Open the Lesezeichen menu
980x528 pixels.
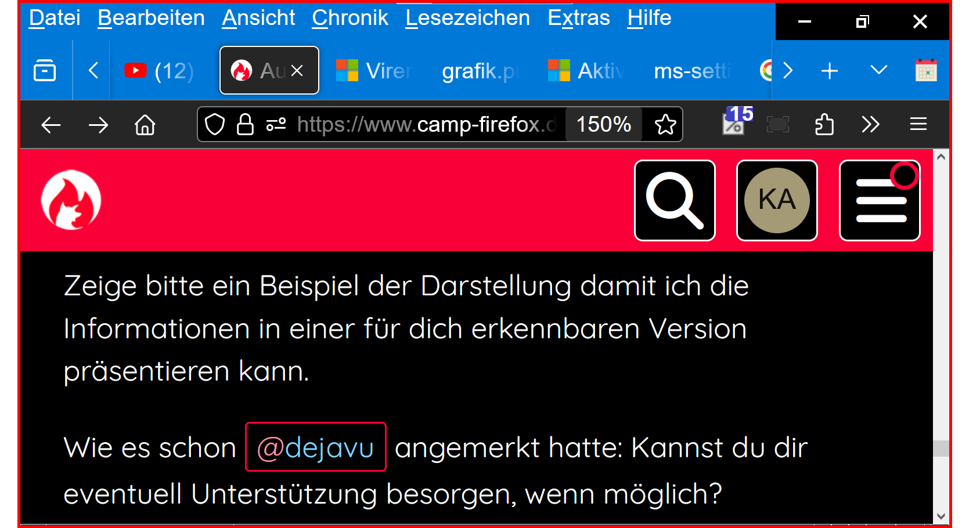(467, 18)
